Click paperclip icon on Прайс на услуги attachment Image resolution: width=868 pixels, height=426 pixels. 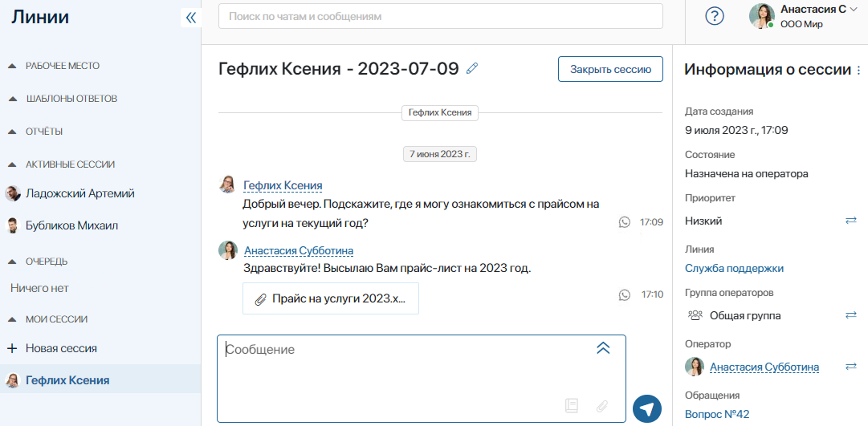[x=260, y=299]
